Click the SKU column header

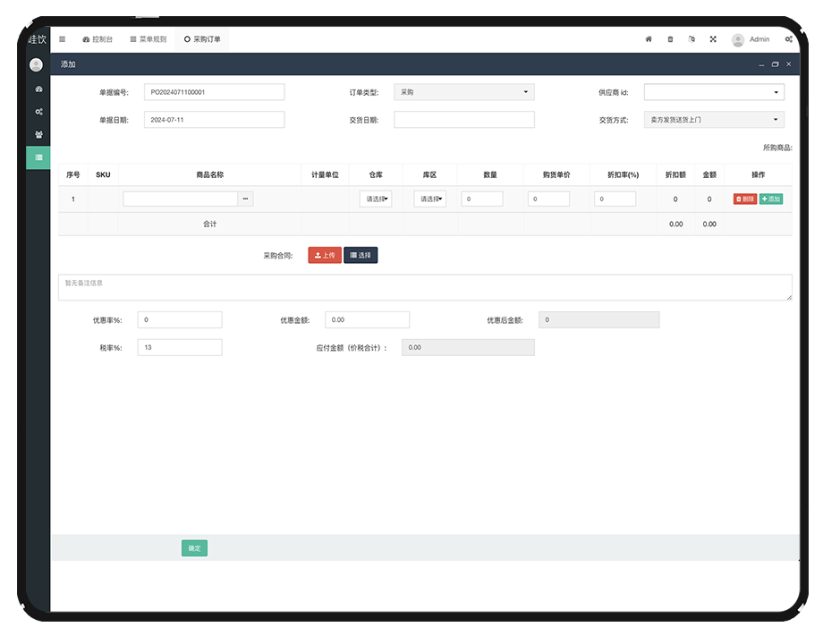tap(103, 174)
